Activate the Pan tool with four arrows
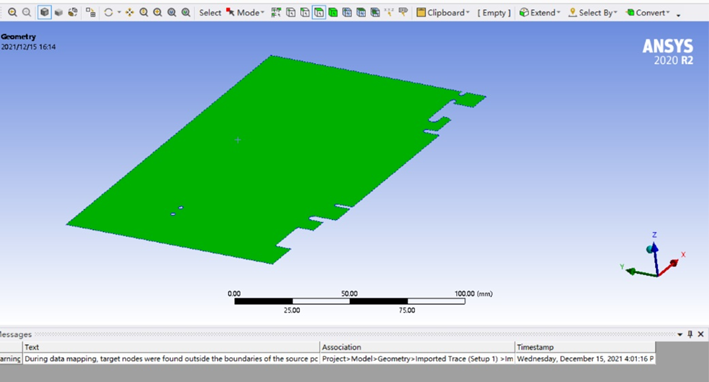Viewport: 709px width, 382px height. (x=130, y=12)
